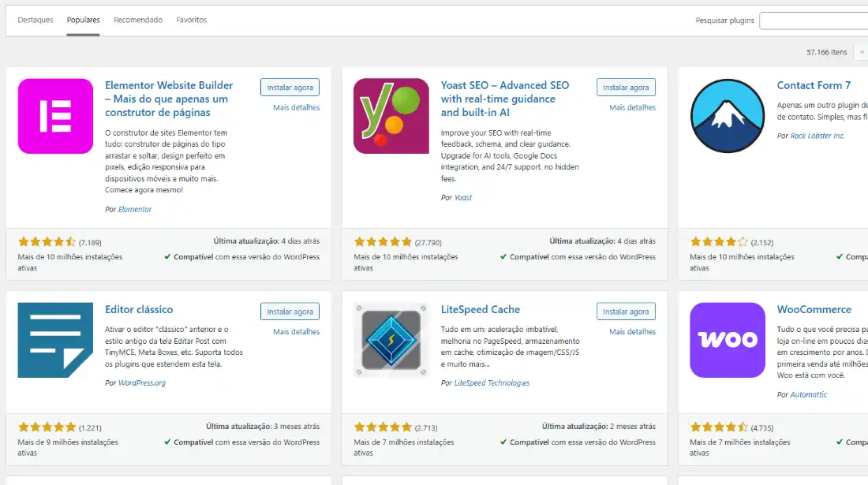Viewport: 868px width, 485px height.
Task: Open the Recomendado tab
Action: (138, 20)
